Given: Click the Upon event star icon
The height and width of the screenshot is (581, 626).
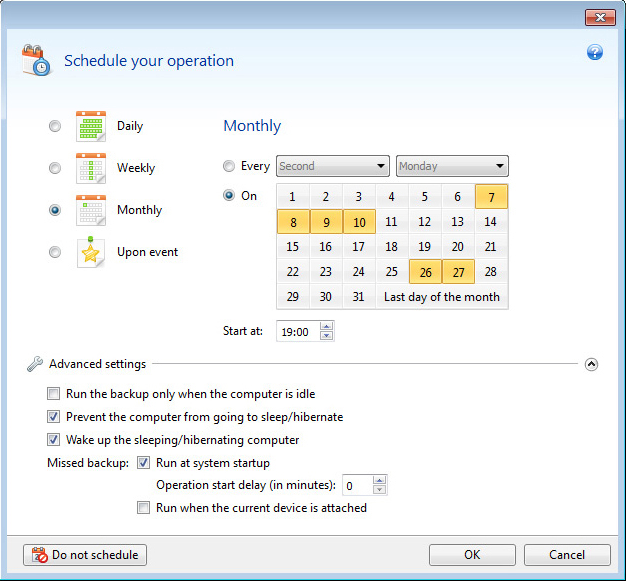Looking at the screenshot, I should 91,252.
